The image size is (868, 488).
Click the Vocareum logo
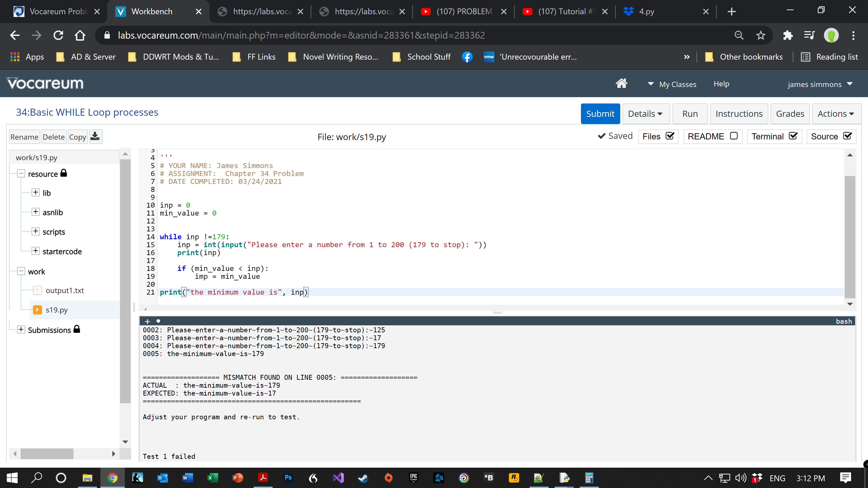(x=45, y=84)
